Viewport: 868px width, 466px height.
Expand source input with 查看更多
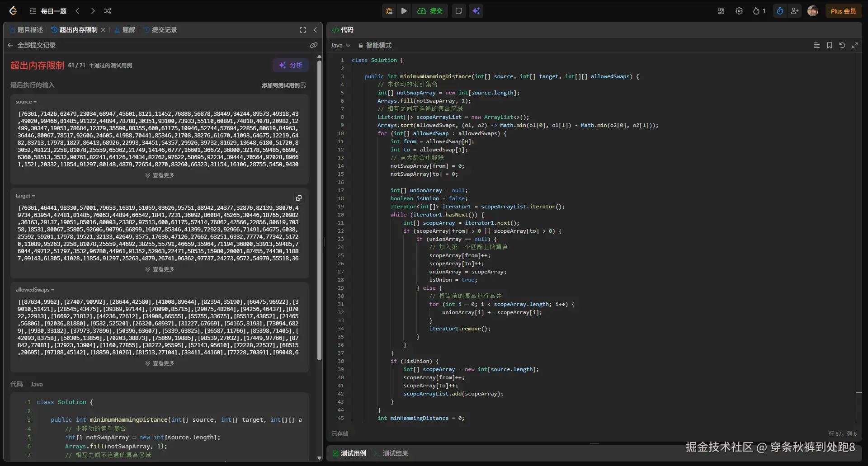pos(160,175)
